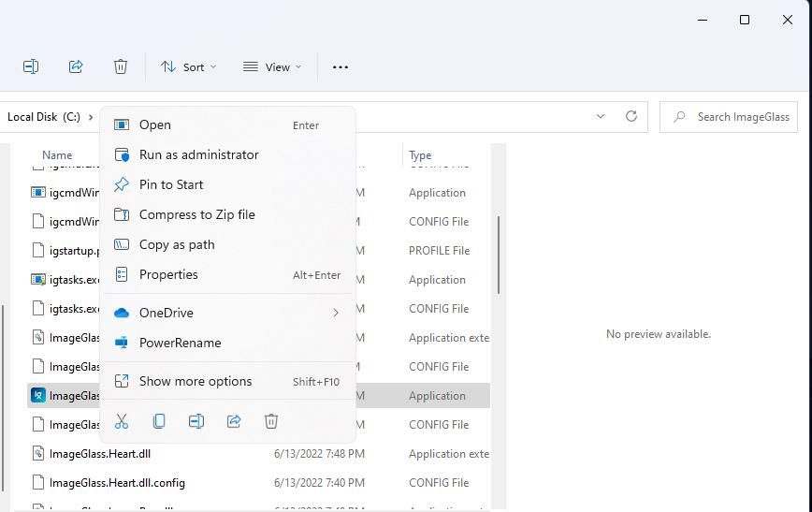This screenshot has height=512, width=812.
Task: Click the Rename icon in context menu
Action: tap(196, 421)
